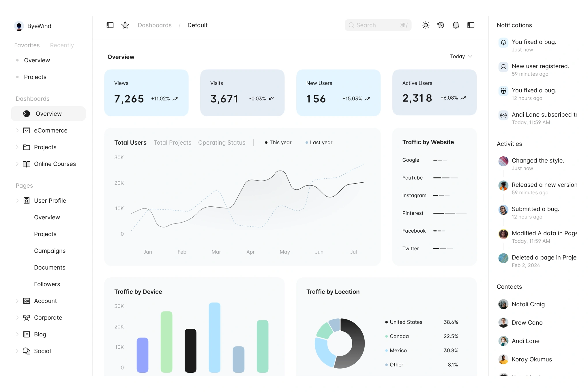Click the Search input field

[378, 25]
